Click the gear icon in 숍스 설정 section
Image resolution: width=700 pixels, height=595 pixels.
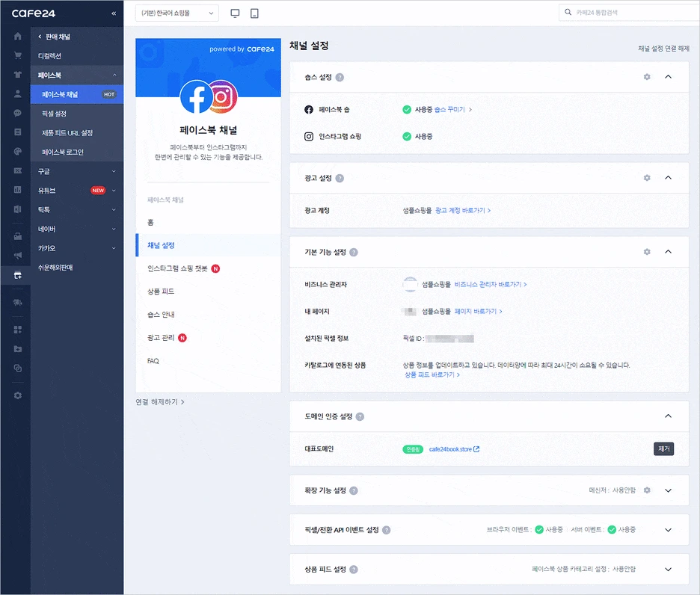tap(647, 77)
